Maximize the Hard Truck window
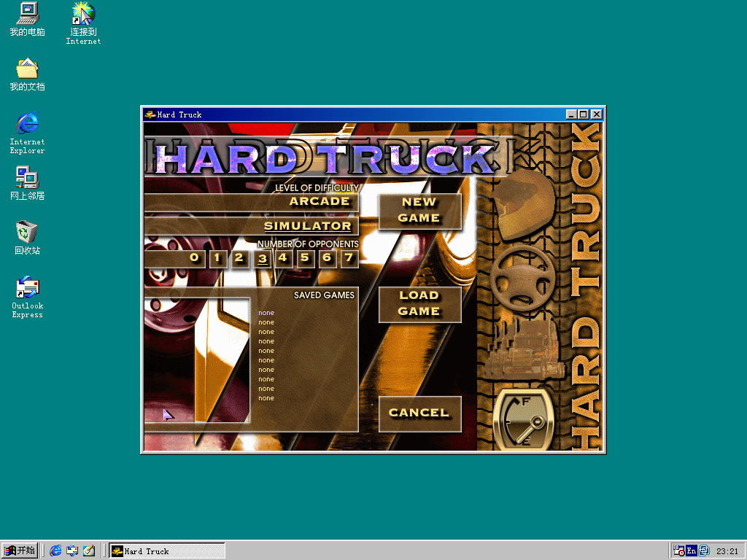 [583, 114]
